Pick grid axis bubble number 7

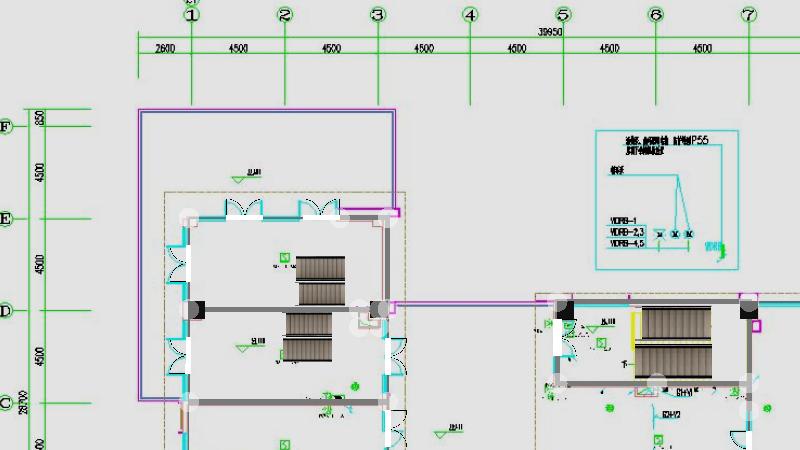[749, 15]
